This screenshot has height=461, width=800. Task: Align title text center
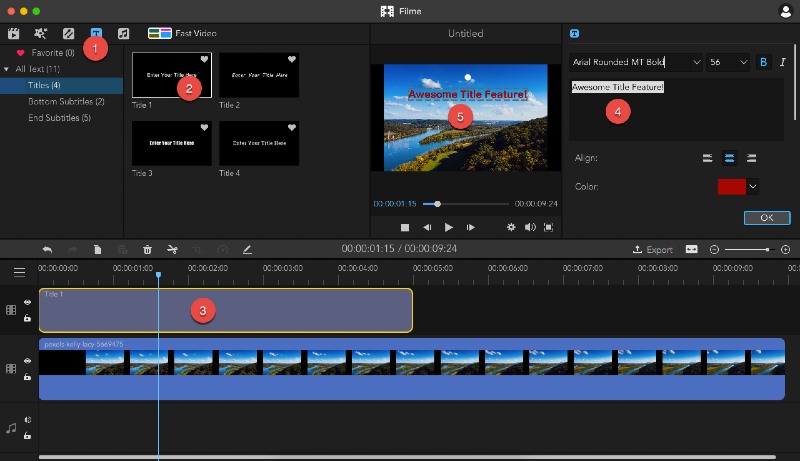[x=730, y=158]
